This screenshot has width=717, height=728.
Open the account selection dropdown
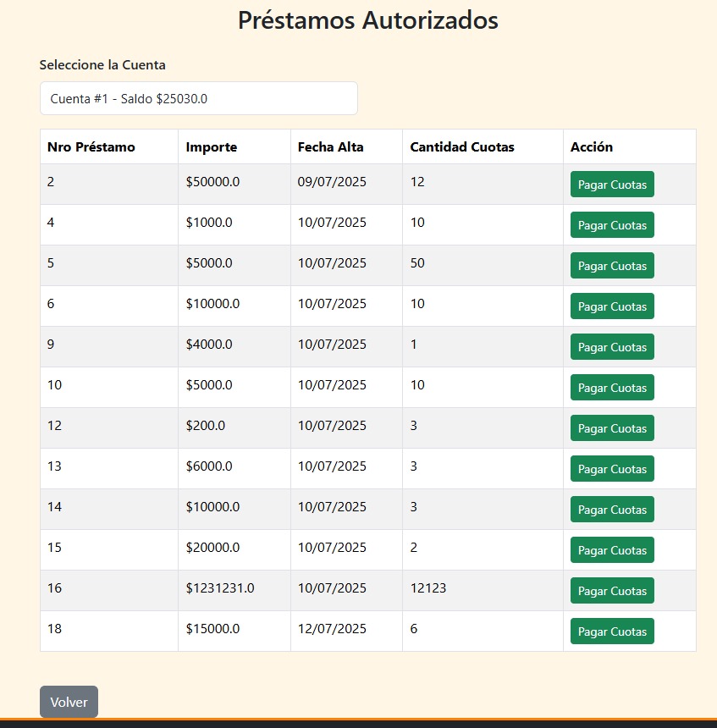pyautogui.click(x=198, y=98)
